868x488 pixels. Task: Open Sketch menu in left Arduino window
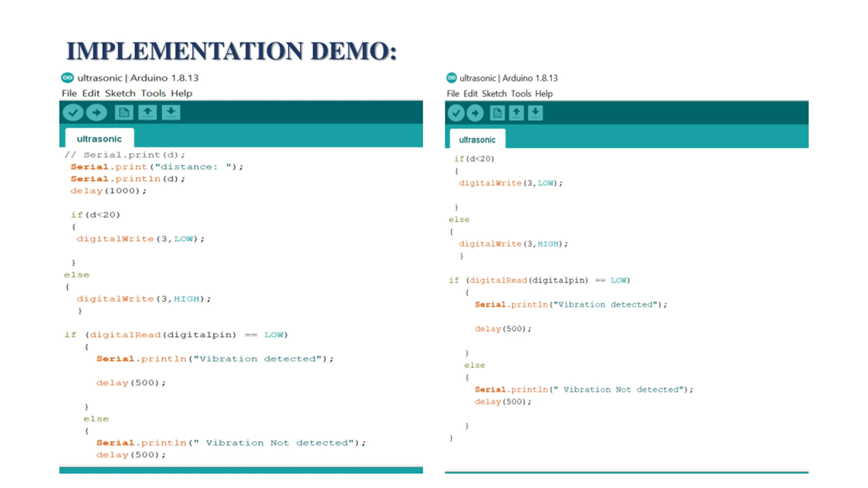pos(120,93)
